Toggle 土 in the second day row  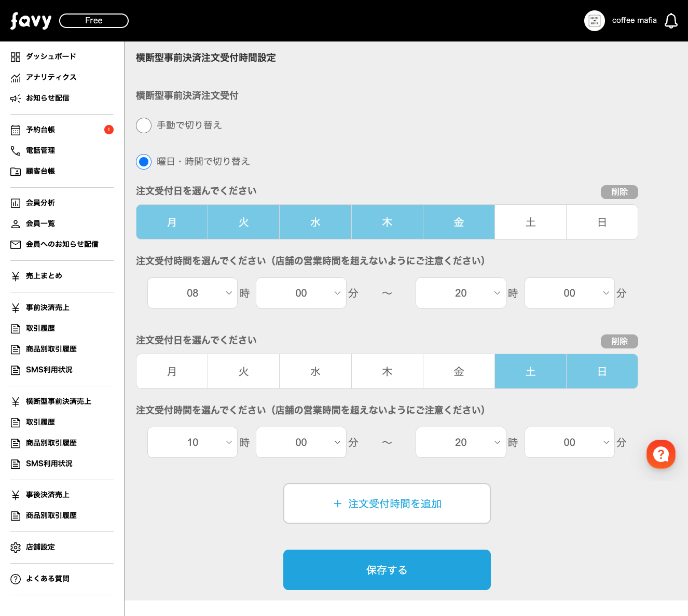[x=530, y=371]
